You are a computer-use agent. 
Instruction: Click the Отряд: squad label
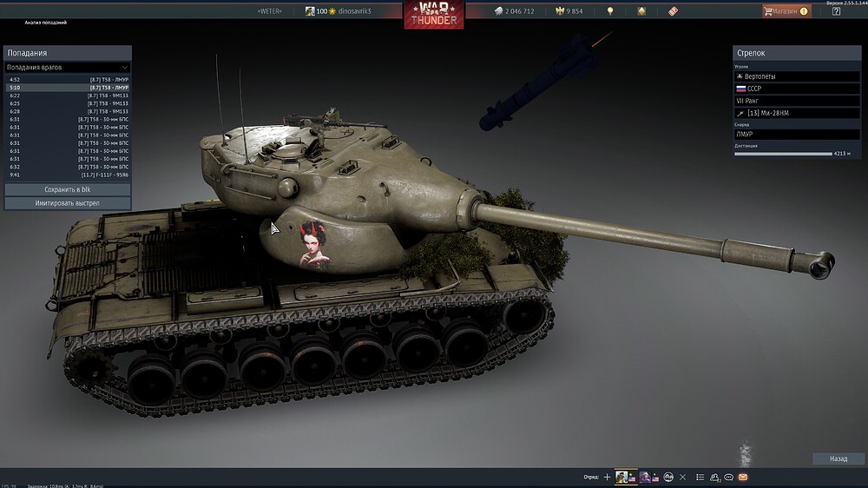(590, 477)
